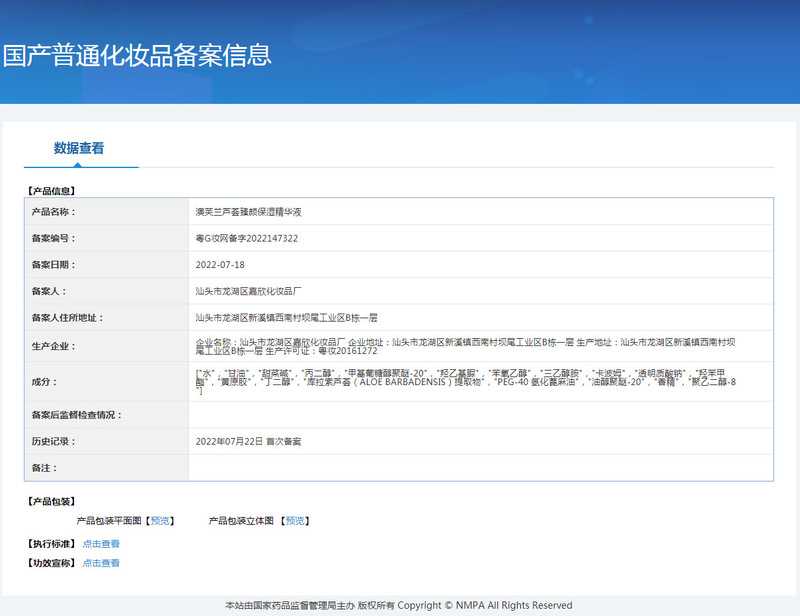Click the 备案人住所地址 label cell
This screenshot has width=800, height=616.
click(107, 318)
